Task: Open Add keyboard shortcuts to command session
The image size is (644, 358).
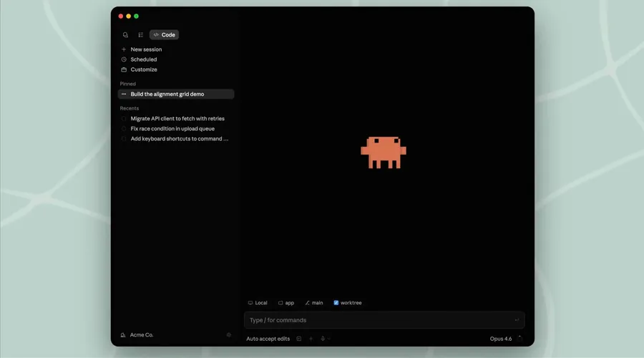Action: 179,139
